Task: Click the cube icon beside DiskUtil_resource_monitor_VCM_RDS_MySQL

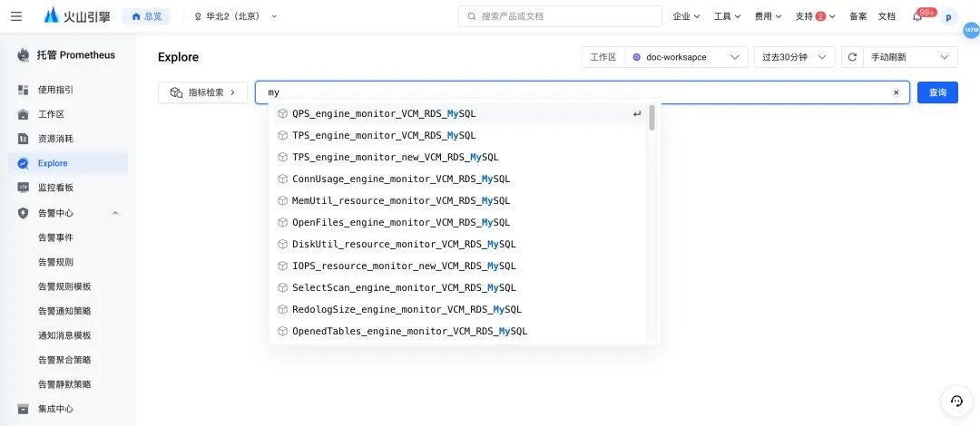Action: 282,244
